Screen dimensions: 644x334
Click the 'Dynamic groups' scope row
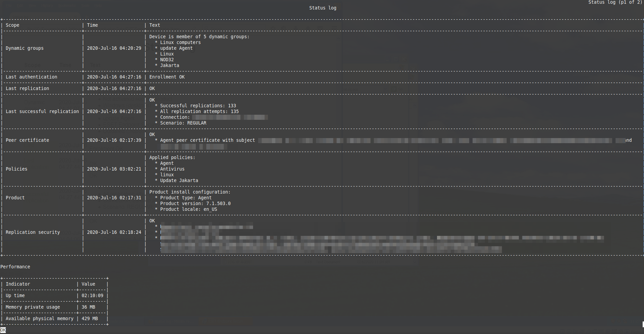pyautogui.click(x=25, y=48)
